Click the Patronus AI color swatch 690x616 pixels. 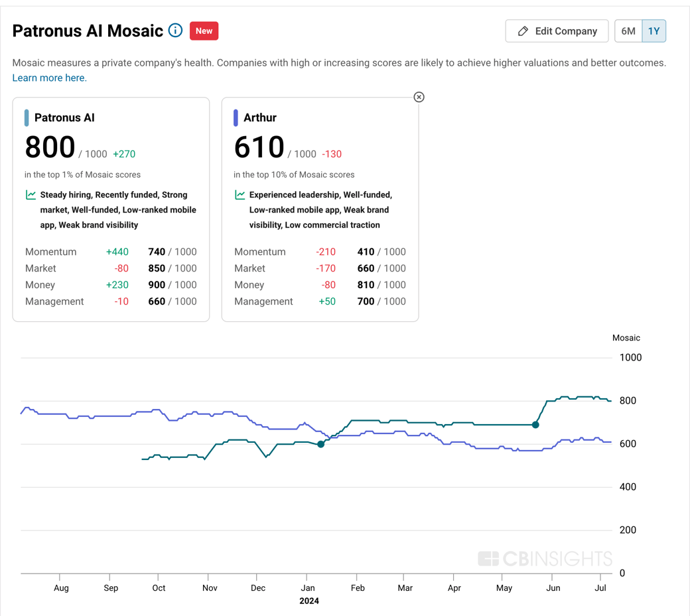point(27,117)
